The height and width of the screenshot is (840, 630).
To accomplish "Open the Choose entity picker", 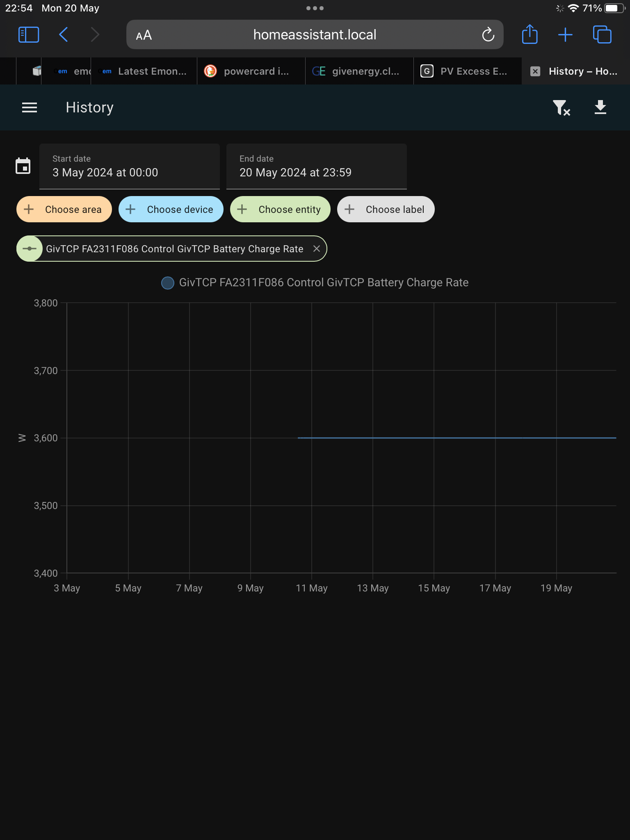I will [280, 209].
